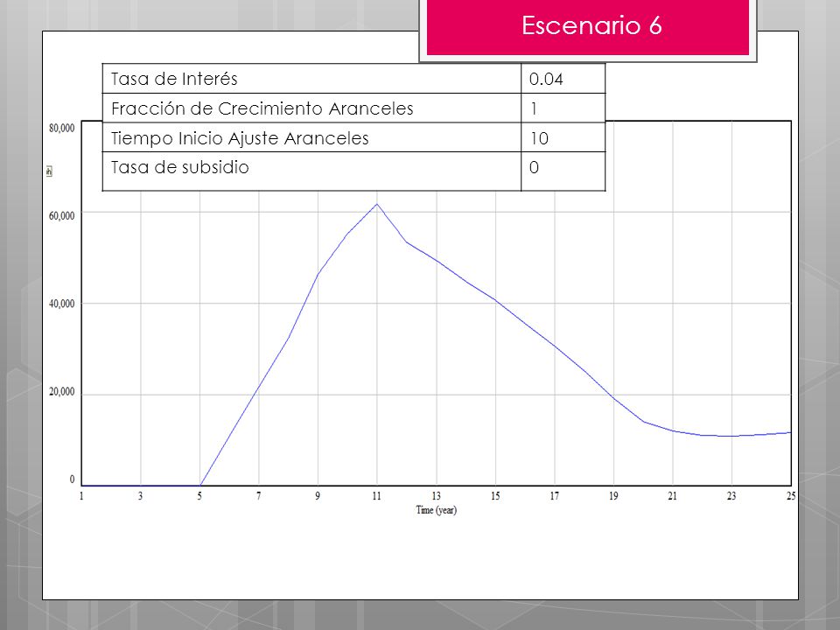Screen dimensions: 840x630
Task: Click x-axis tick label 7
Action: pos(259,496)
